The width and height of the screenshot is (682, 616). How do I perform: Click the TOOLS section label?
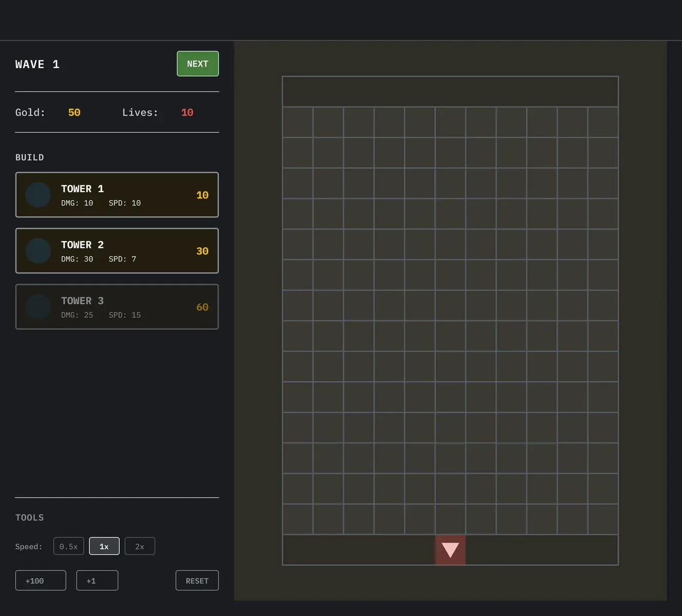pos(30,517)
